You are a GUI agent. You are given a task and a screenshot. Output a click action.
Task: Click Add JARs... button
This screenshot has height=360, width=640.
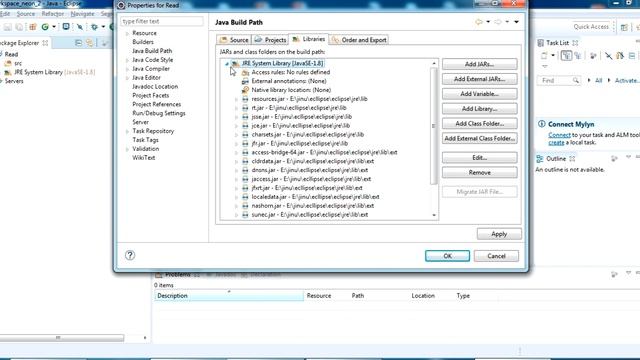(480, 64)
